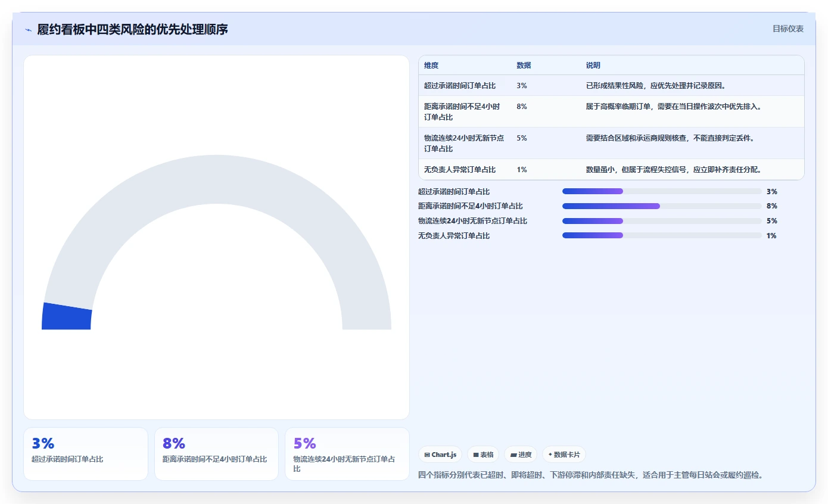Click progress label 距离承诺时间不足4小时订单占比
The image size is (828, 504).
click(471, 206)
